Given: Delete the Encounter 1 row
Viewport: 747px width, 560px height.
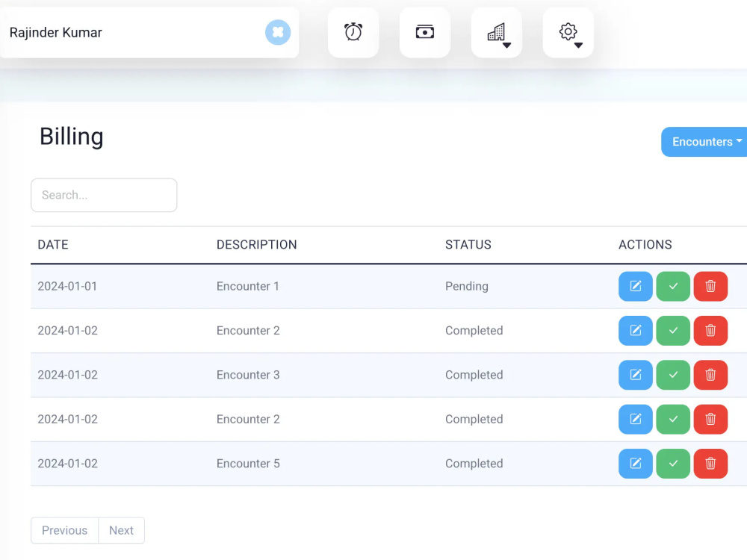Looking at the screenshot, I should point(711,286).
